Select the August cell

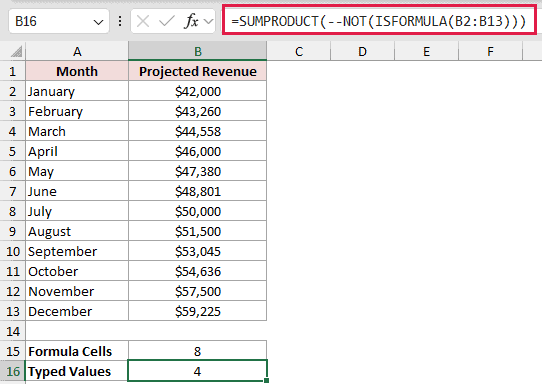pos(77,231)
